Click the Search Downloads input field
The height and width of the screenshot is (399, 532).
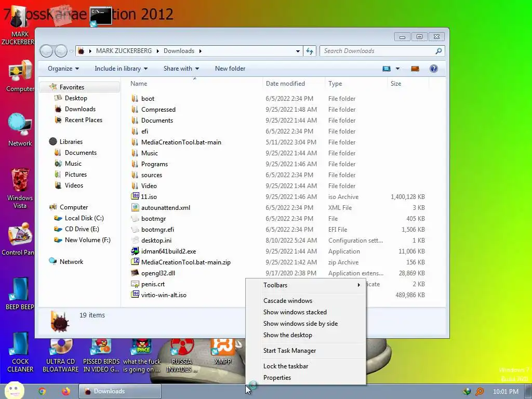(378, 51)
